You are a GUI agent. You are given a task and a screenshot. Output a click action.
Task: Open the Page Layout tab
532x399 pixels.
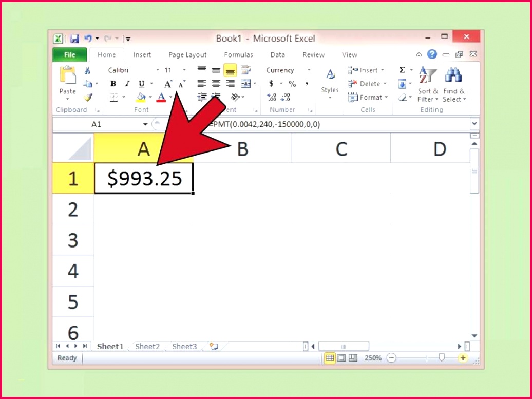tap(187, 54)
